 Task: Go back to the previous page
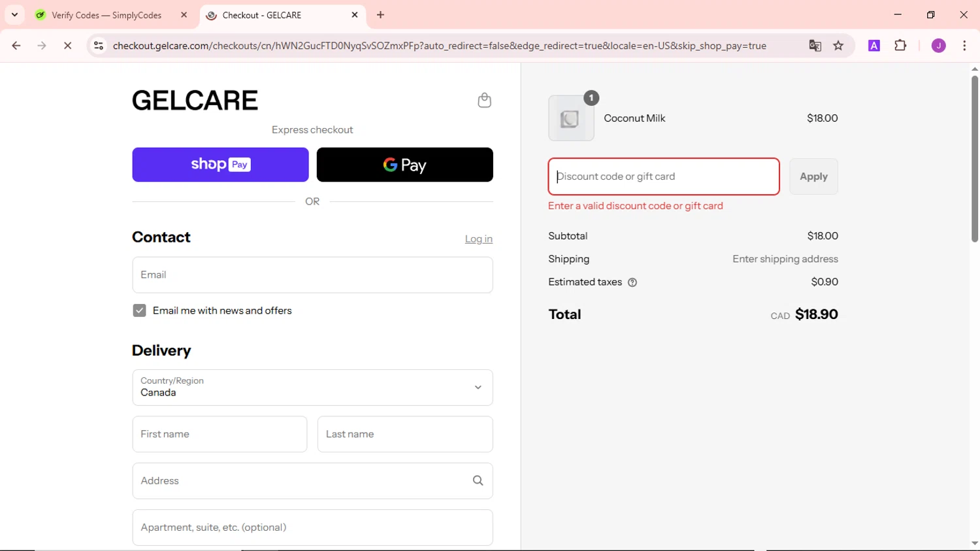pos(16,46)
